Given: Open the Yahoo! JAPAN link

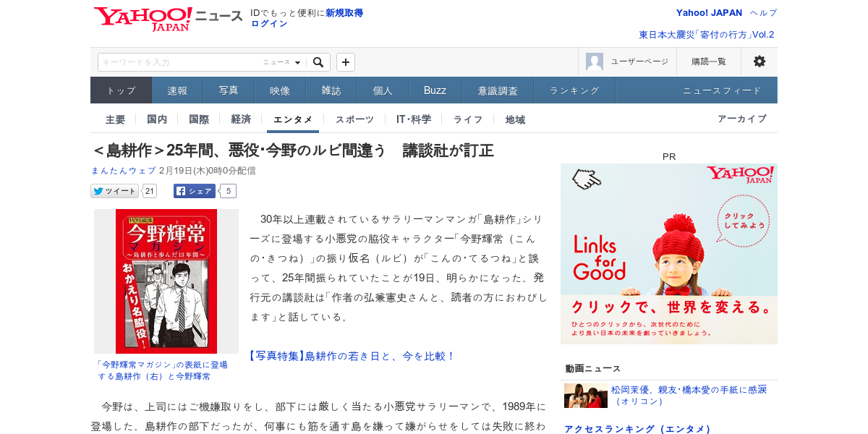Looking at the screenshot, I should (709, 13).
